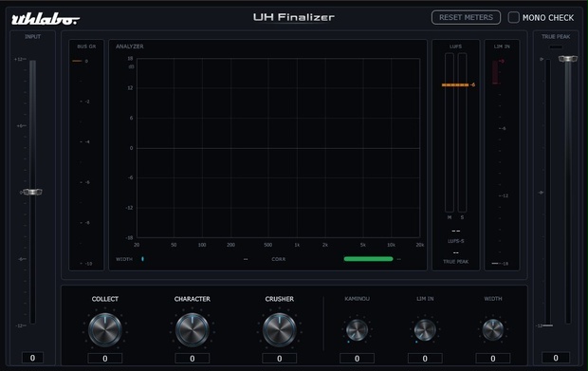
Task: Click the UH Finalizer title
Action: point(294,17)
